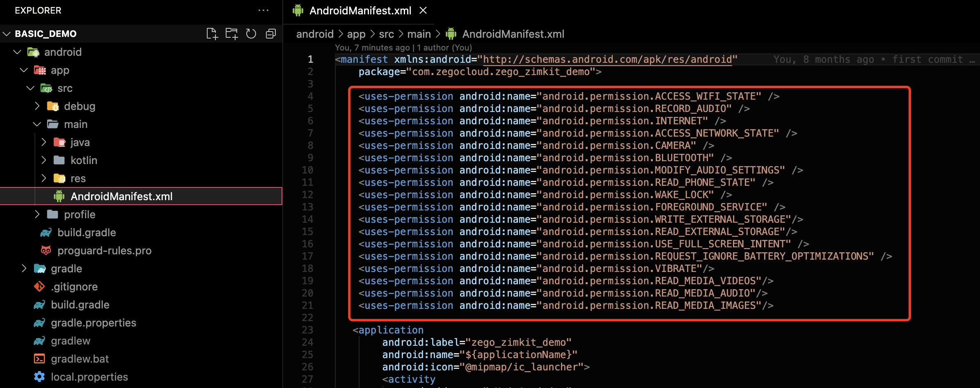Close the AndroidManifest.xml editor tab
Viewport: 980px width, 388px height.
tap(423, 10)
